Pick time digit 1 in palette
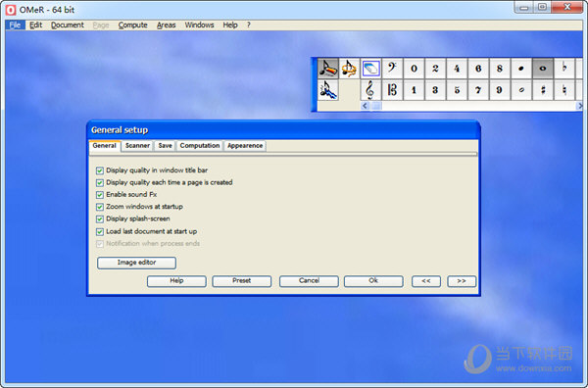The image size is (588, 388). click(414, 90)
